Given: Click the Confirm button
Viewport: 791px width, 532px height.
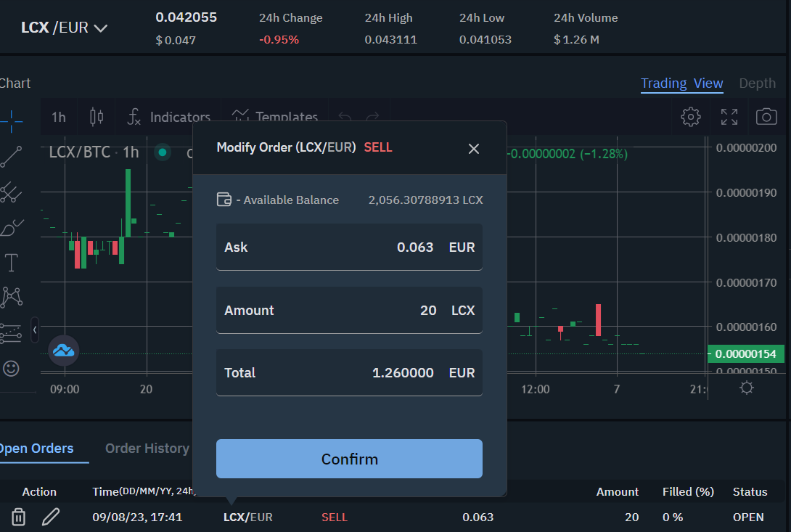Looking at the screenshot, I should (x=349, y=459).
